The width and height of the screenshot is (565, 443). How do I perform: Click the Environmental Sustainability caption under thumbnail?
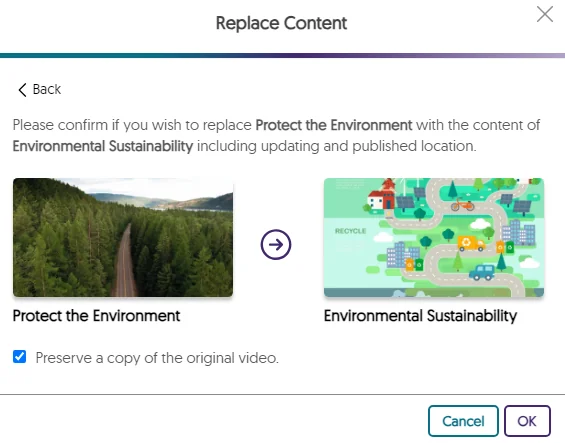(421, 316)
